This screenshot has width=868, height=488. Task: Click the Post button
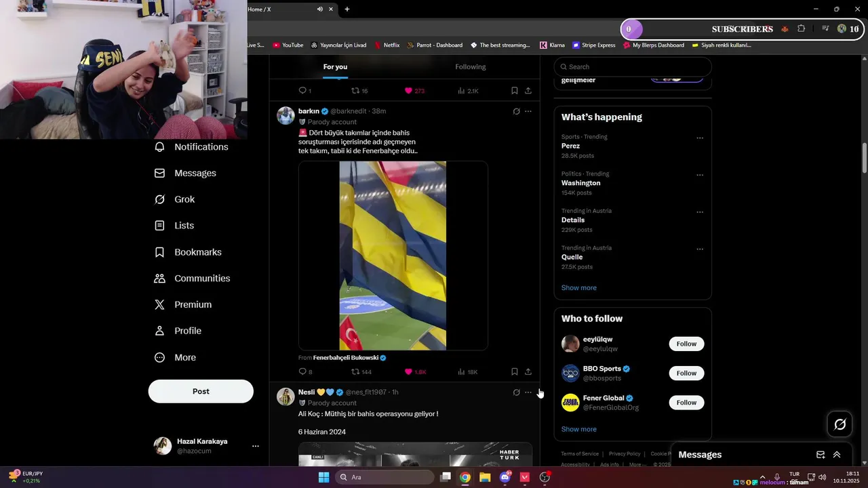pos(201,391)
